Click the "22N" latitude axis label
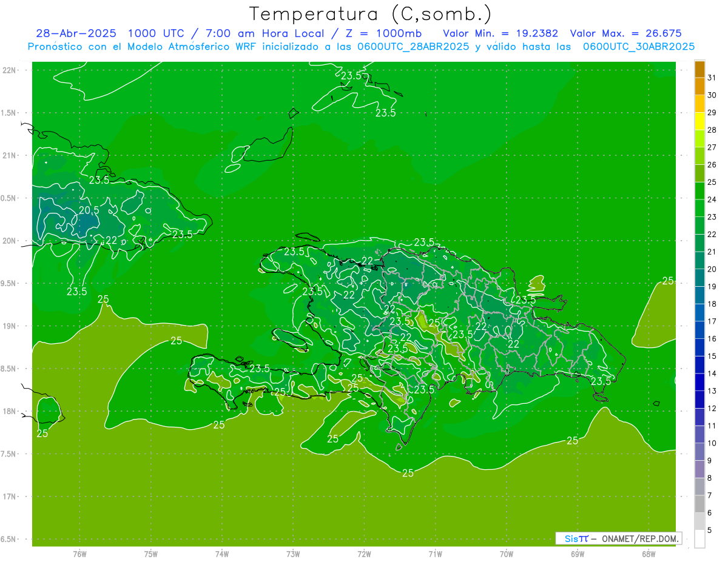 10,70
